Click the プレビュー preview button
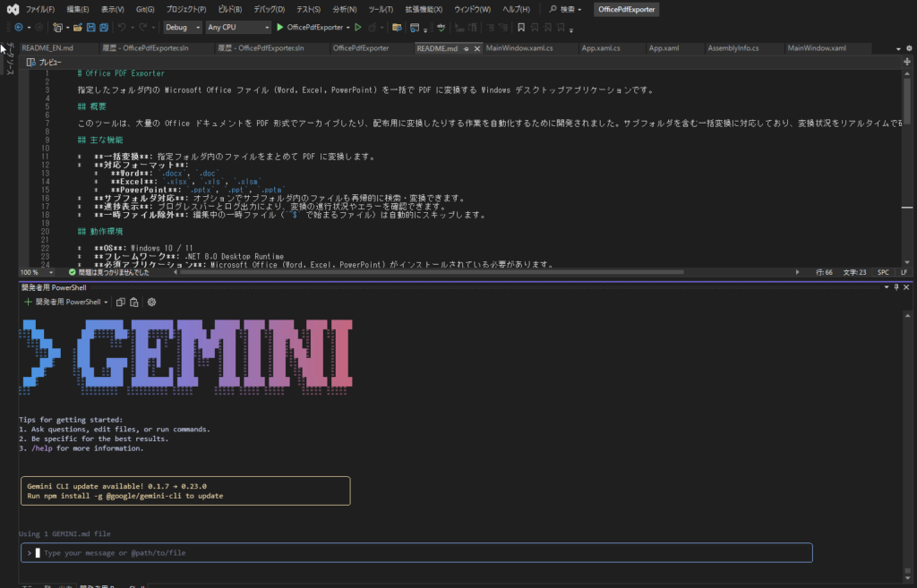The image size is (917, 588). coord(45,63)
